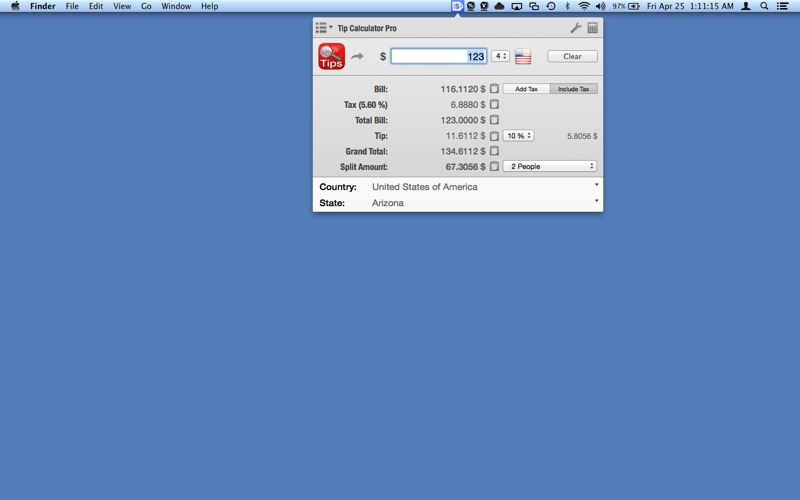Open the calculator icon in title bar
The height and width of the screenshot is (500, 800).
pyautogui.click(x=592, y=28)
